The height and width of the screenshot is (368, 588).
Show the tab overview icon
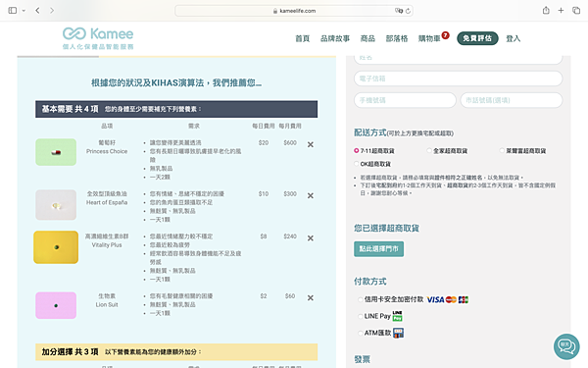coord(576,10)
